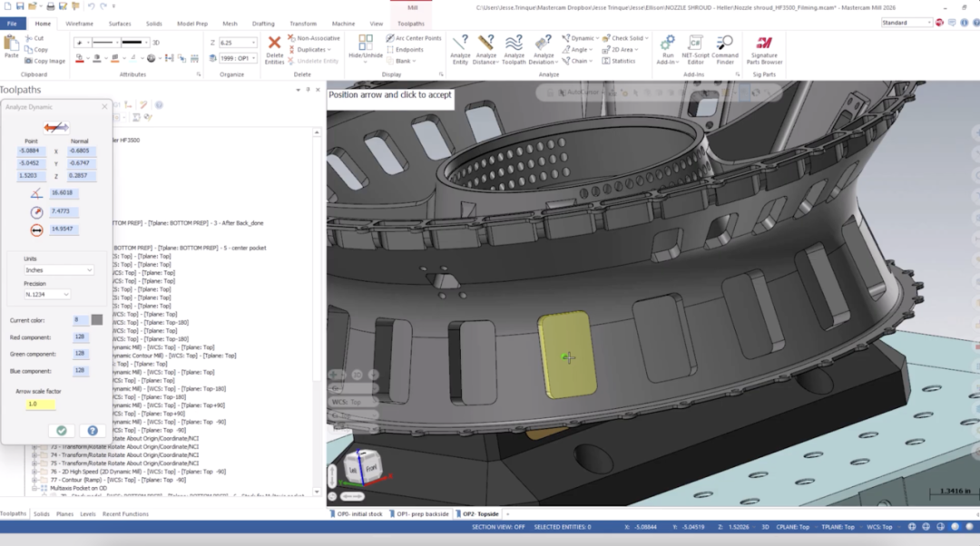The width and height of the screenshot is (980, 546).
Task: Open the NET-Script Editor
Action: 695,49
